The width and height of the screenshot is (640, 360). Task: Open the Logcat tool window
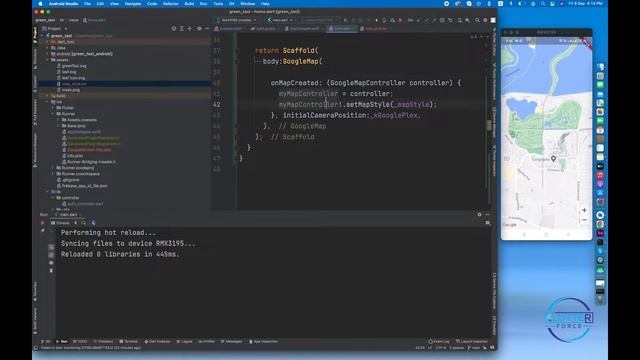(184, 342)
